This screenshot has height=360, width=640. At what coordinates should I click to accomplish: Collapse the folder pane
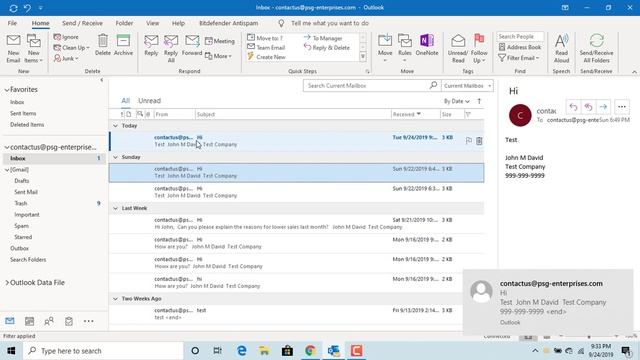[102, 80]
